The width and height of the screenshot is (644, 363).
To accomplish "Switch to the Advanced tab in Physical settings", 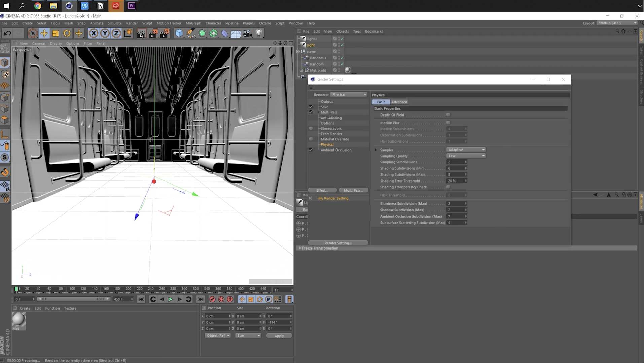I will click(x=399, y=102).
